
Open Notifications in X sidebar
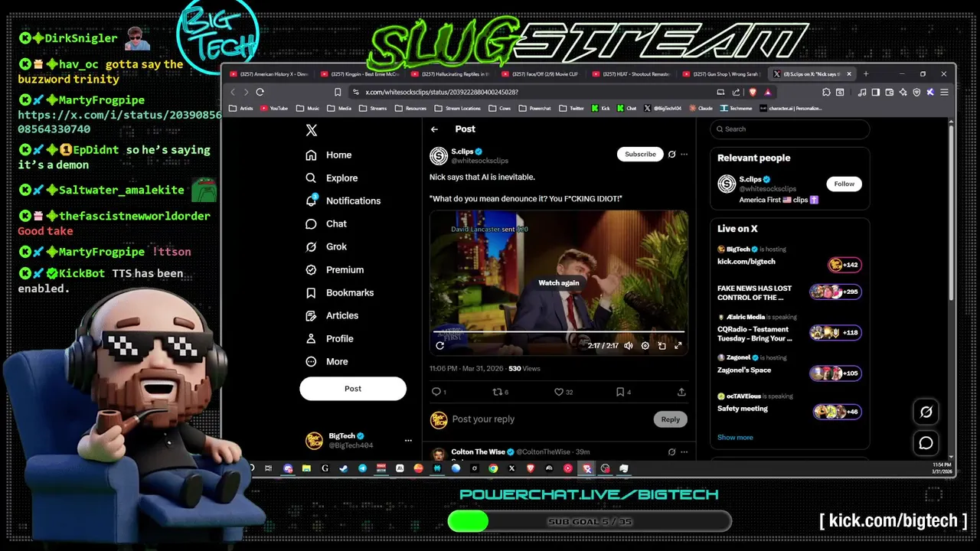[343, 201]
